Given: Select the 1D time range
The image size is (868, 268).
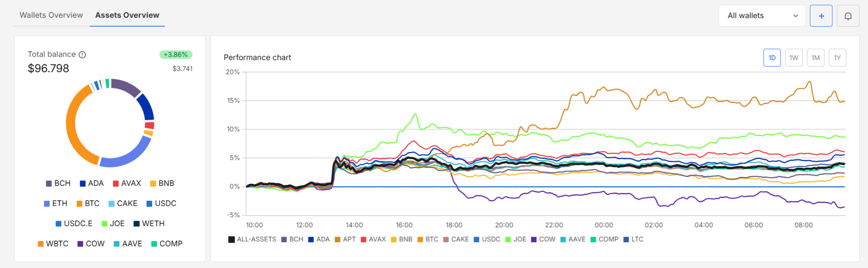Looking at the screenshot, I should coord(772,58).
